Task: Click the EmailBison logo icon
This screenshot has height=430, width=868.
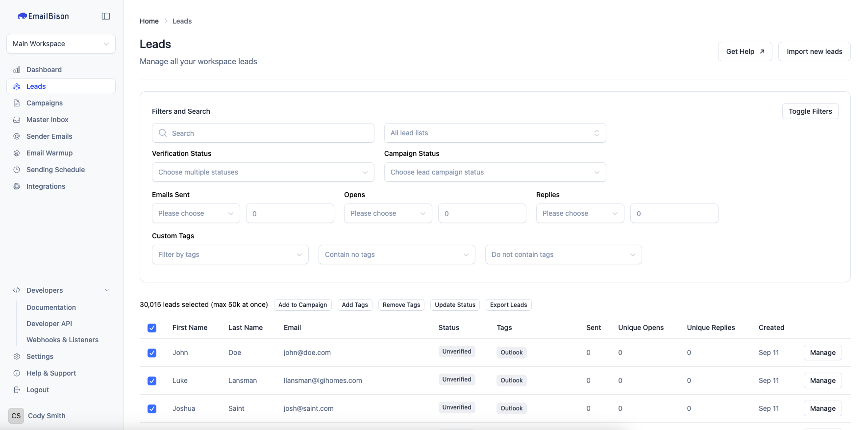Action: click(22, 16)
